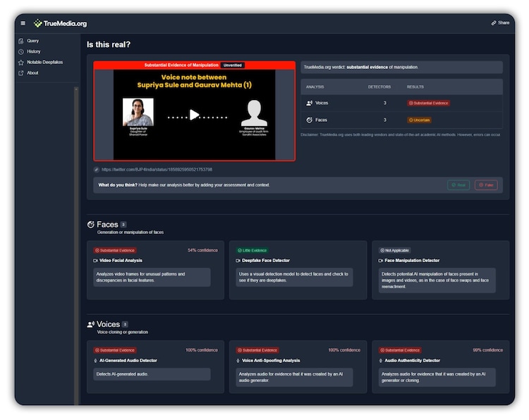Open the History sidebar icon
The image size is (529, 420).
(x=20, y=51)
